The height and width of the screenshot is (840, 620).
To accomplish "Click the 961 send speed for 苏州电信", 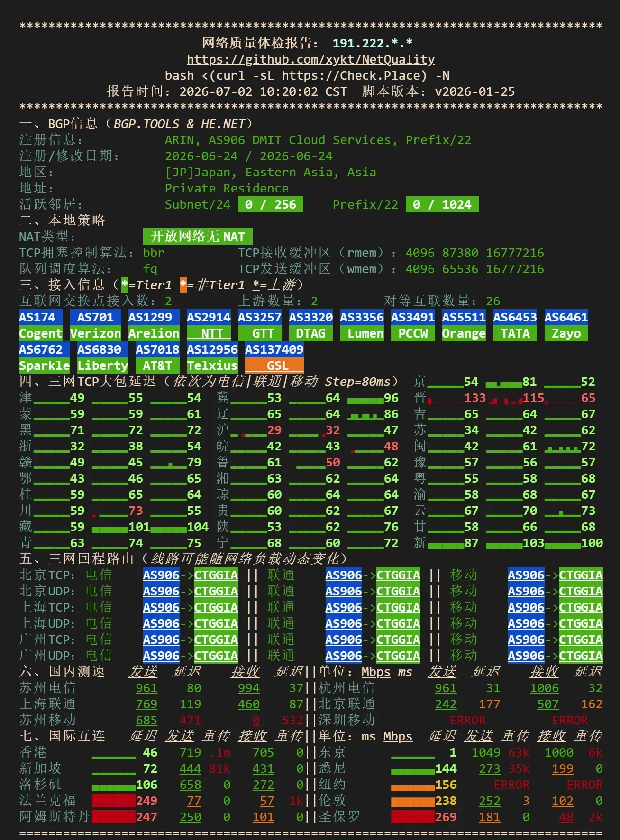I will 146,688.
